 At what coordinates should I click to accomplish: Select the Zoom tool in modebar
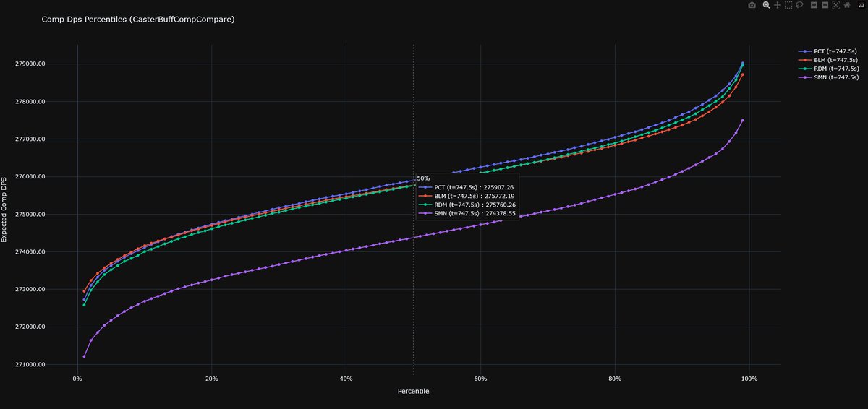pos(767,5)
